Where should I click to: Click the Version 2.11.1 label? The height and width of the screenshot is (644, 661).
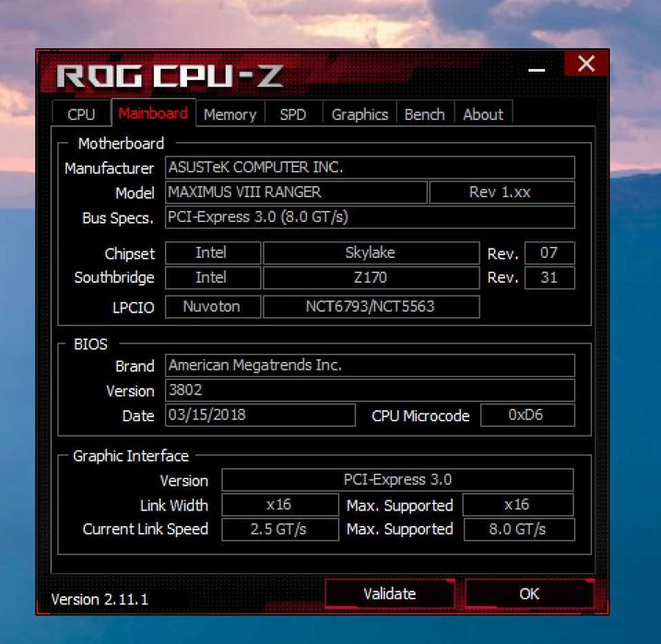[100, 600]
